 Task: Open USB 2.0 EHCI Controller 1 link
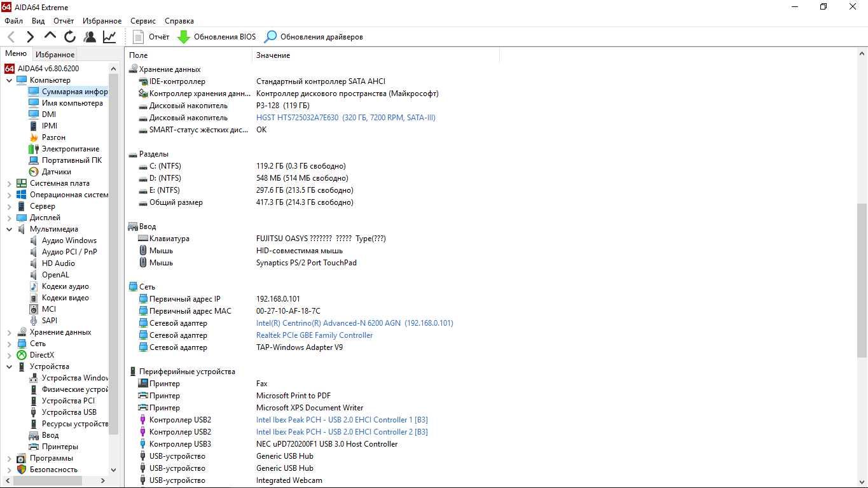click(x=342, y=420)
